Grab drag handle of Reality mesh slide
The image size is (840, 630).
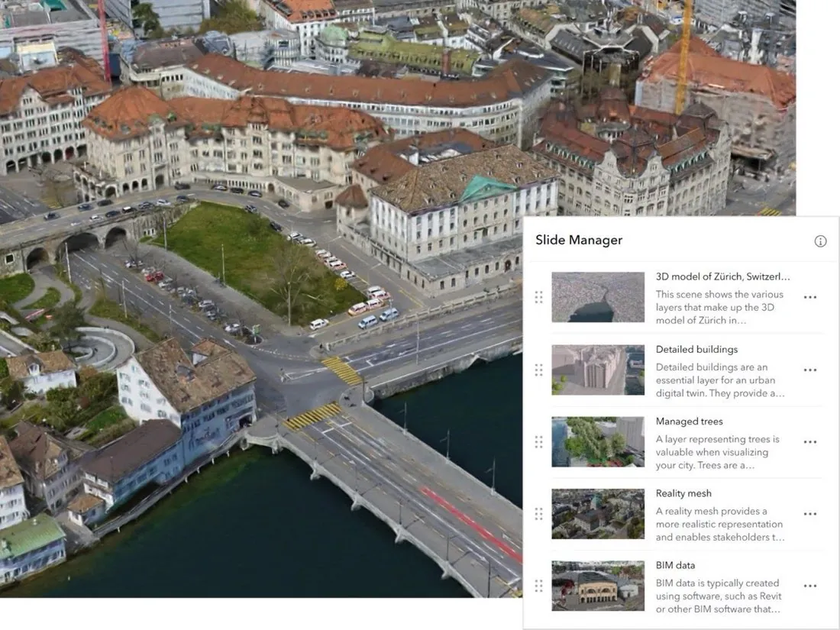pos(539,514)
